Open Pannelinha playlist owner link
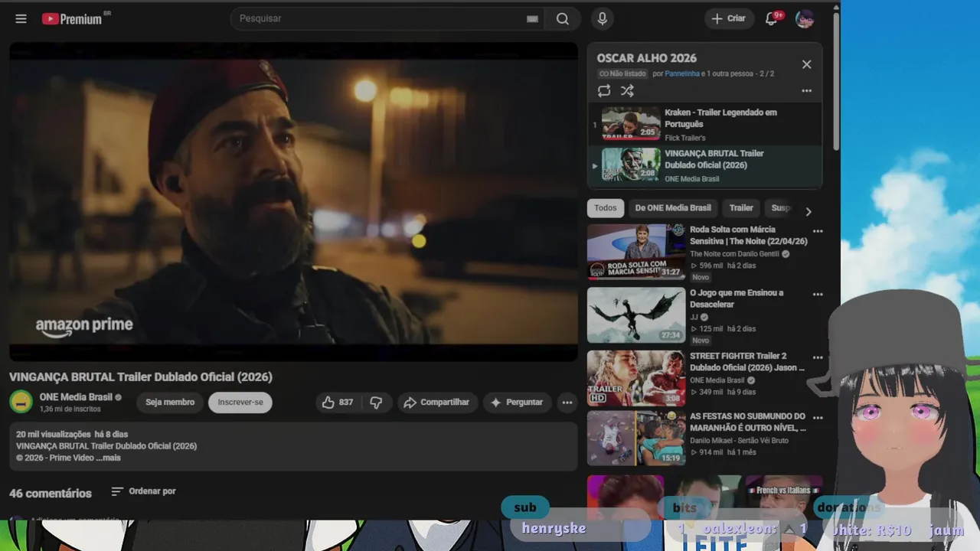Viewport: 980px width, 551px height. 682,73
